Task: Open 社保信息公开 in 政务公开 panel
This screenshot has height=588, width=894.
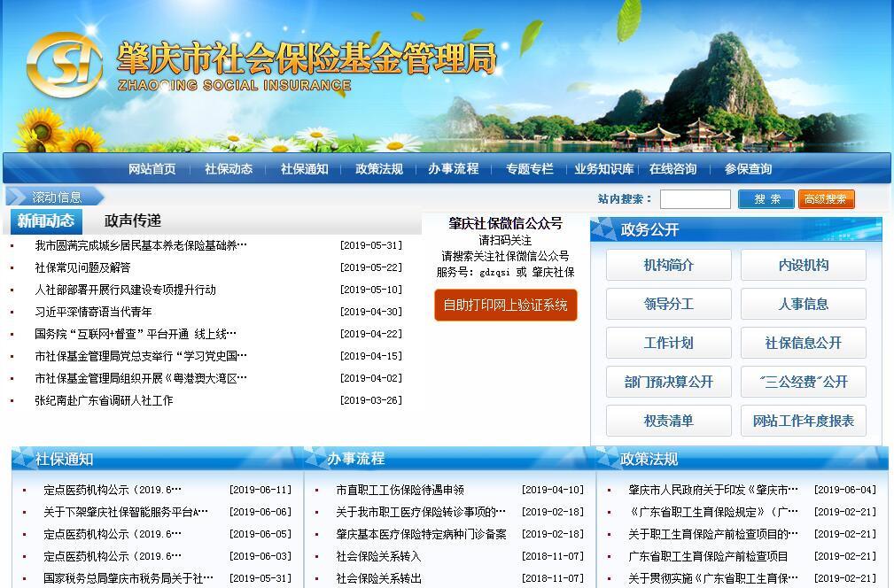Action: click(803, 343)
